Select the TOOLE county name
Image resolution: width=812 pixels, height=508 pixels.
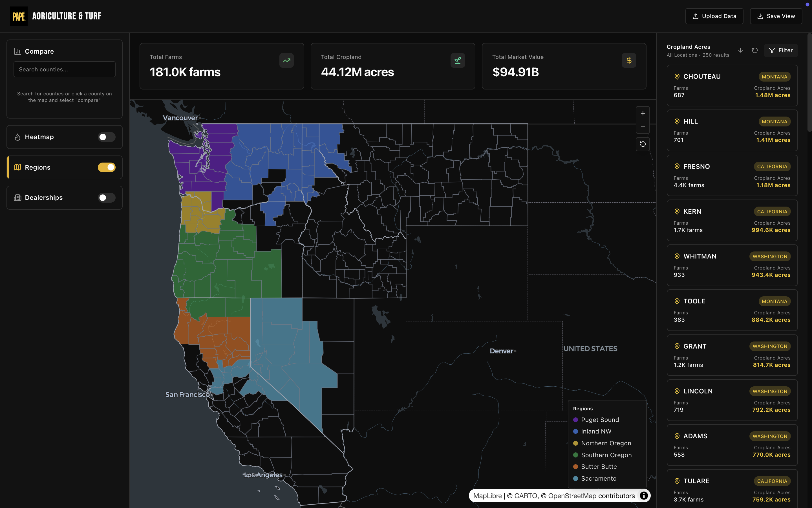(694, 301)
